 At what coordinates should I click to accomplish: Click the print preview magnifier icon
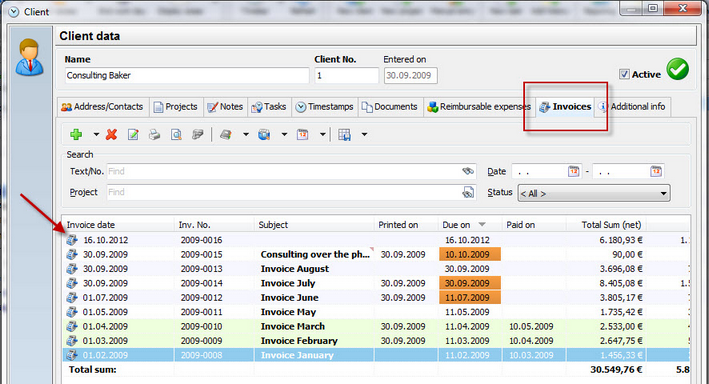(x=176, y=134)
